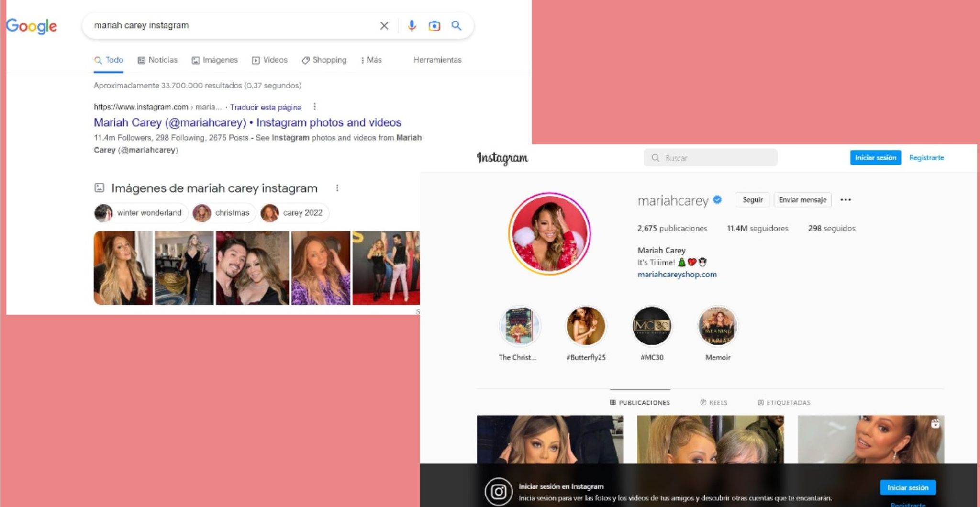The image size is (980, 507).
Task: Start voice search with microphone icon
Action: tap(412, 25)
